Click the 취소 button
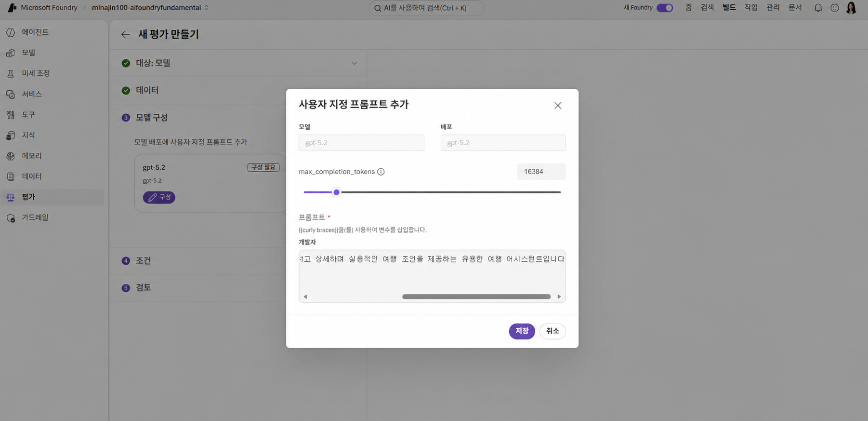This screenshot has width=868, height=421. point(552,331)
